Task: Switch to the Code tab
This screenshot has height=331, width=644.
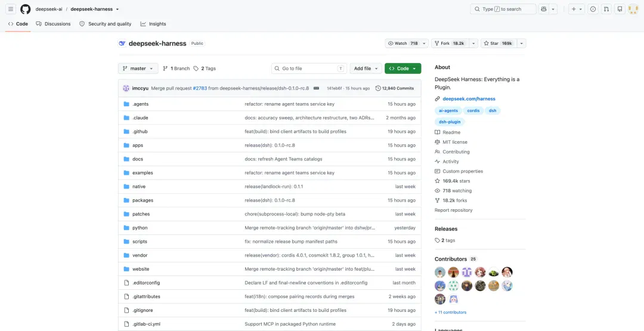Action: tap(18, 24)
